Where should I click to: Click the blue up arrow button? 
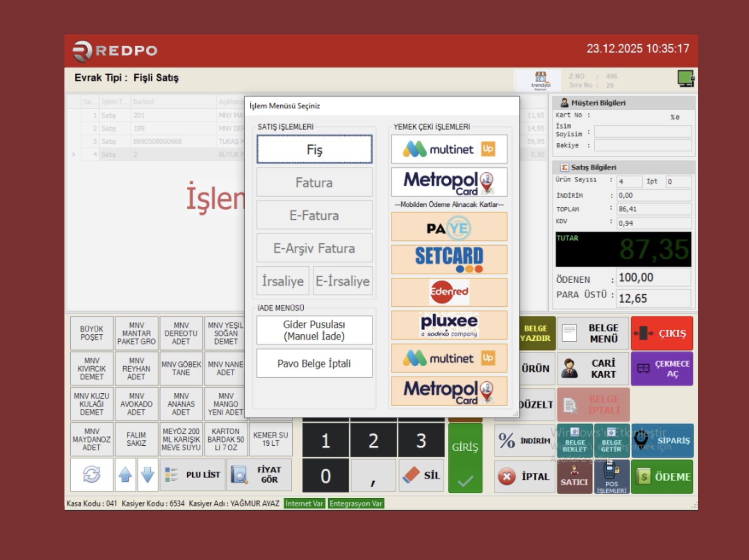coord(125,475)
